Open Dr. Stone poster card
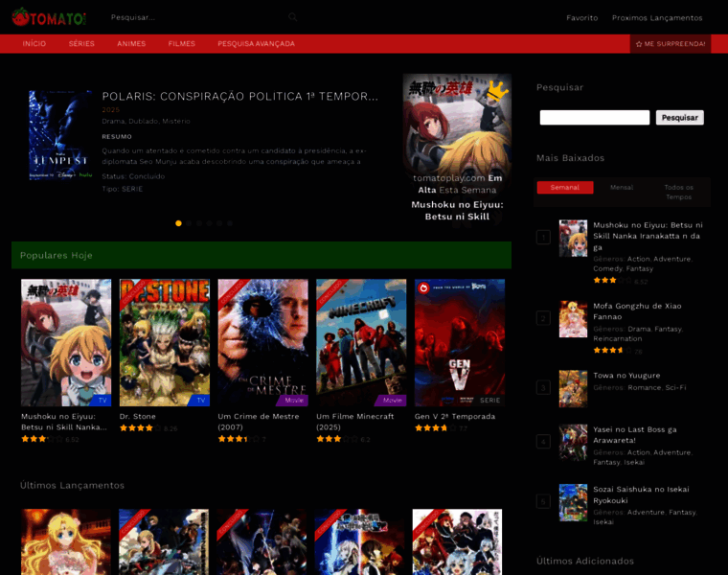Screen dimensions: 728x575 (165, 343)
